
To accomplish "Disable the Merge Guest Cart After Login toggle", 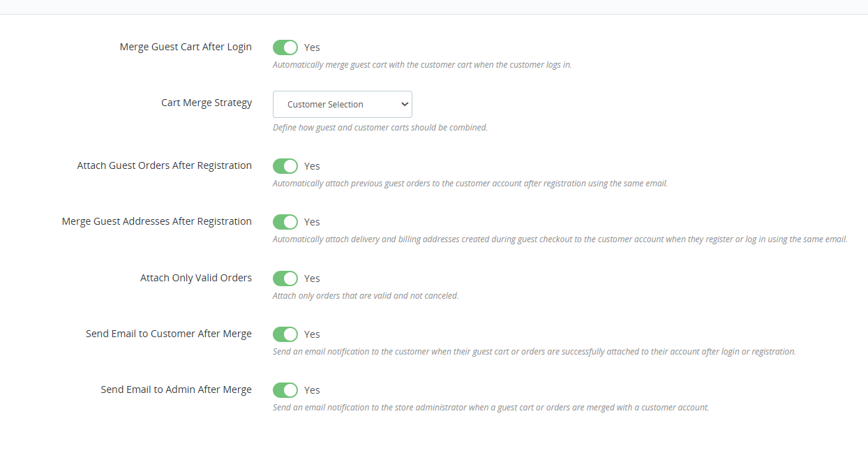I will click(x=285, y=47).
